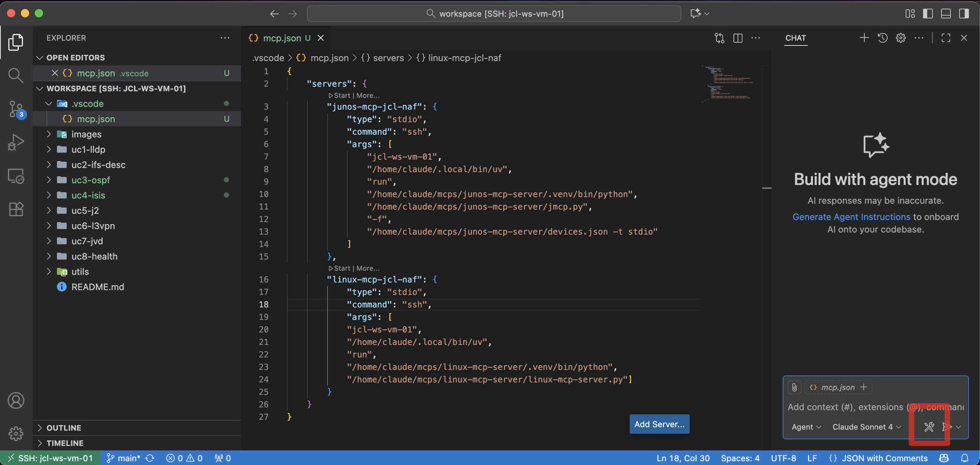Collapse the .vscode folder

(49, 103)
